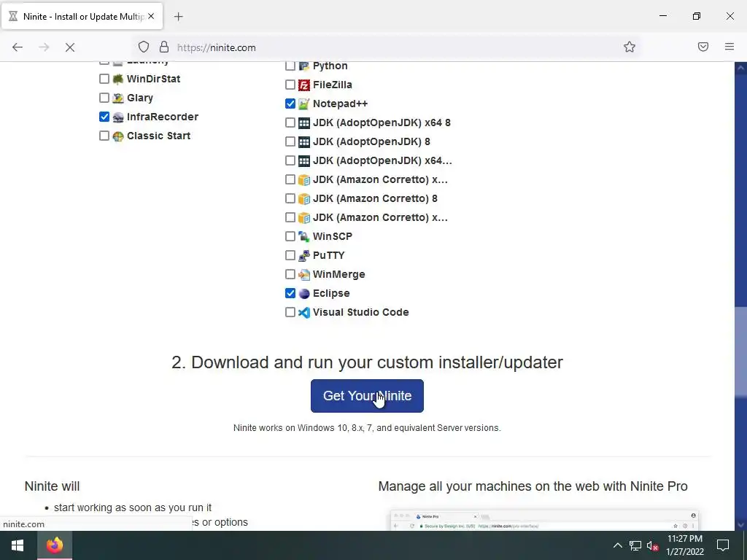Viewport: 747px width, 560px height.
Task: Tick the WinMerge checkbox
Action: 290,274
